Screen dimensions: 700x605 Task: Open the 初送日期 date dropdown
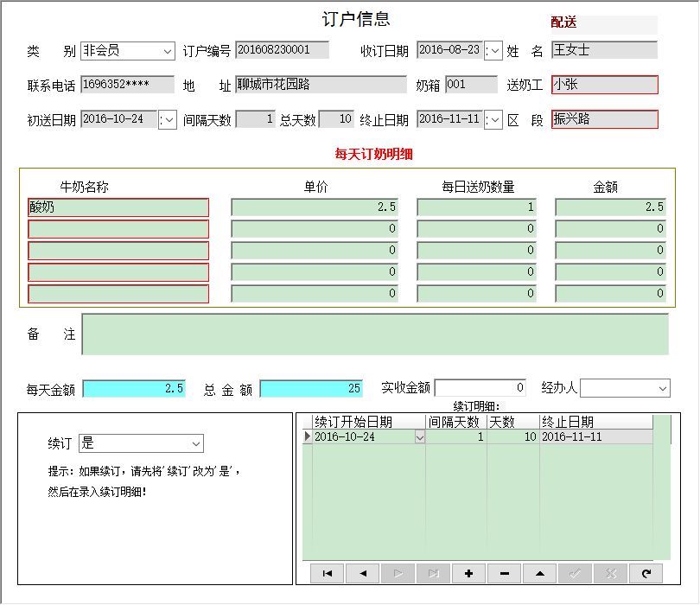(x=168, y=120)
